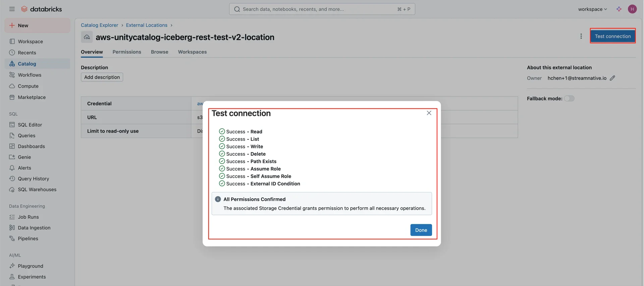Click the Workspace sidebar icon
The width and height of the screenshot is (644, 286).
pos(12,42)
